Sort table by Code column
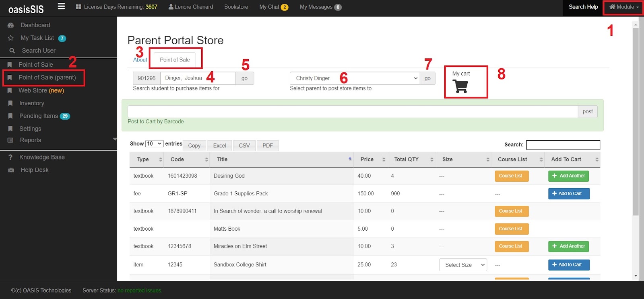644x299 pixels. point(187,160)
